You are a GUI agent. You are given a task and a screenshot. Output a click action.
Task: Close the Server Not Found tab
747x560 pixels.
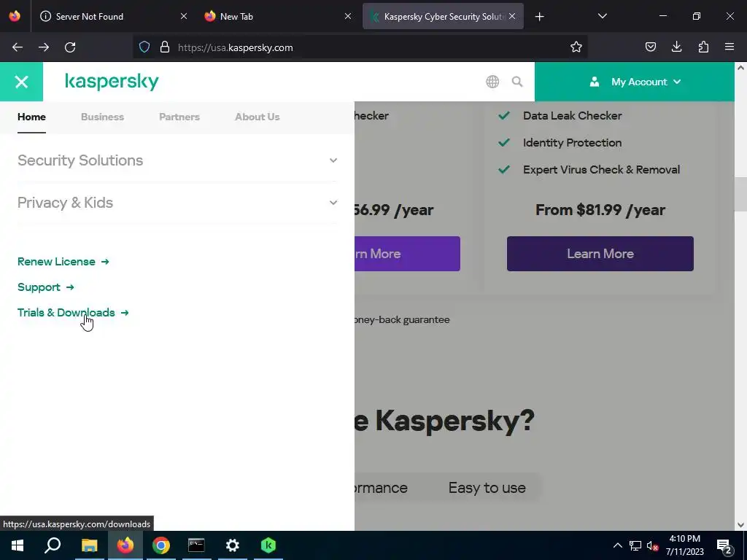click(183, 16)
